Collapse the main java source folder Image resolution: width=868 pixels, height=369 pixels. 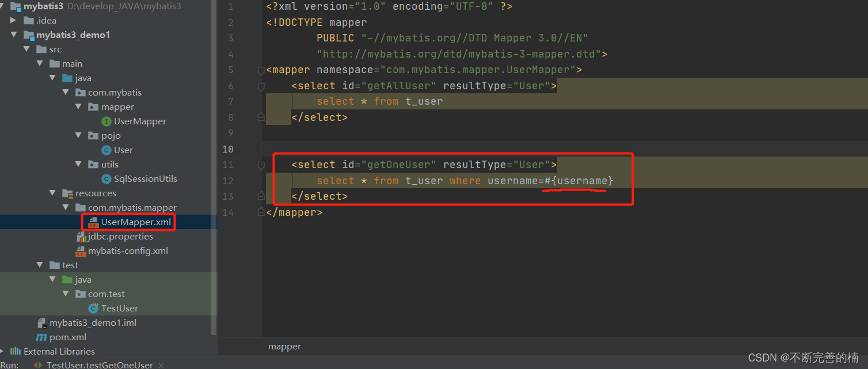52,78
